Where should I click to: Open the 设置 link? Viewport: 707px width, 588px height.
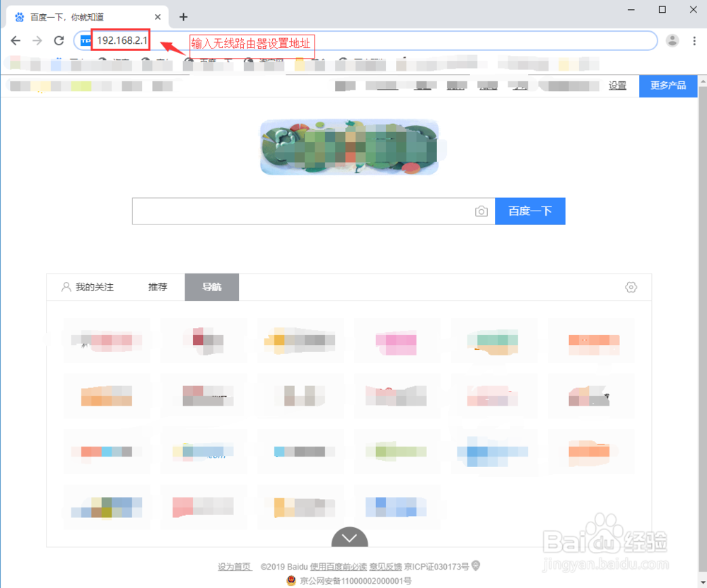617,86
